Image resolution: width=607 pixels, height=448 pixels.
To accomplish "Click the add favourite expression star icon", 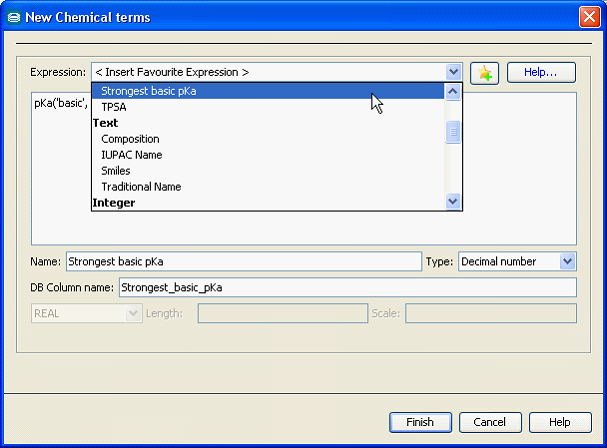I will (x=484, y=73).
